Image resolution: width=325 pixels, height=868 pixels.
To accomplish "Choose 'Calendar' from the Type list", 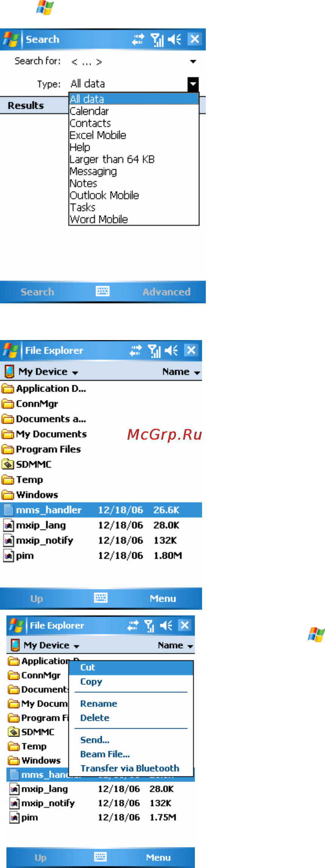I will pos(134,111).
